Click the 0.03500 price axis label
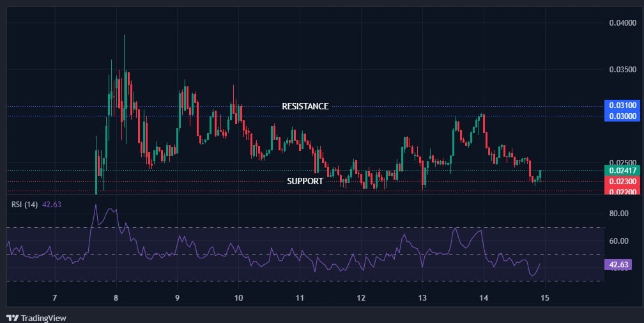Screen dimensions: 644x323 pyautogui.click(x=622, y=70)
